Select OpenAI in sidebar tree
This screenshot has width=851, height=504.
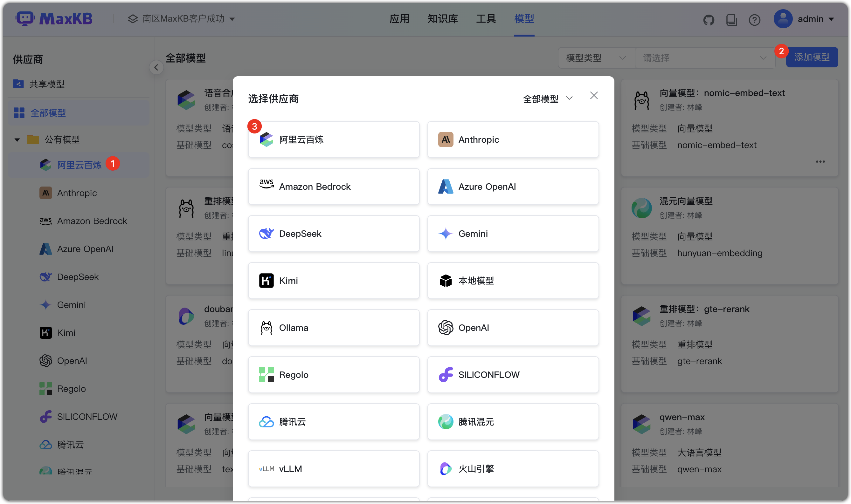pos(78,361)
